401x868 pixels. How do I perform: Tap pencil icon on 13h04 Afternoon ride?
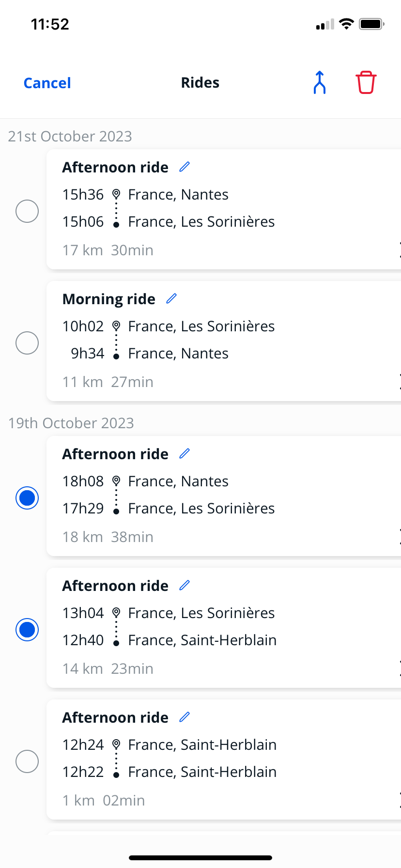185,586
